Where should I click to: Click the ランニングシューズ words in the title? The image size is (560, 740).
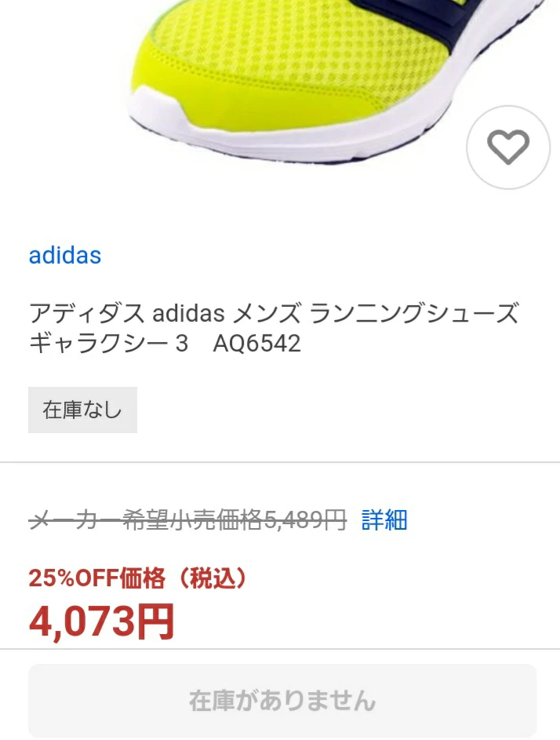tap(414, 313)
